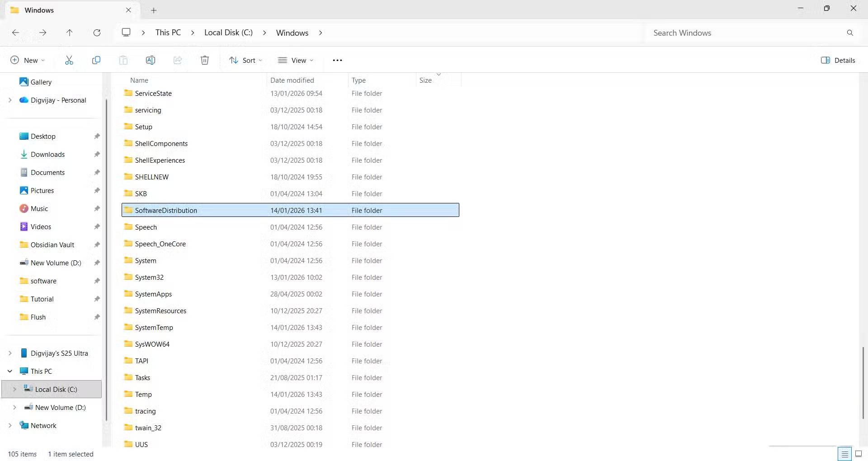Open the See more ellipsis menu

pyautogui.click(x=337, y=60)
